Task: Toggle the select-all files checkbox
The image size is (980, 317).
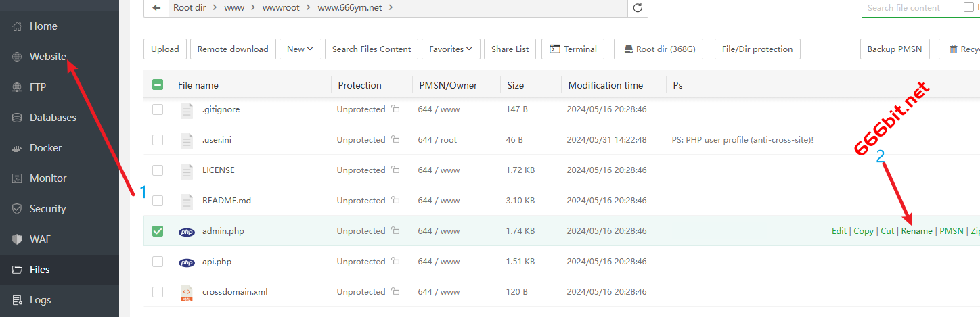Action: tap(158, 85)
